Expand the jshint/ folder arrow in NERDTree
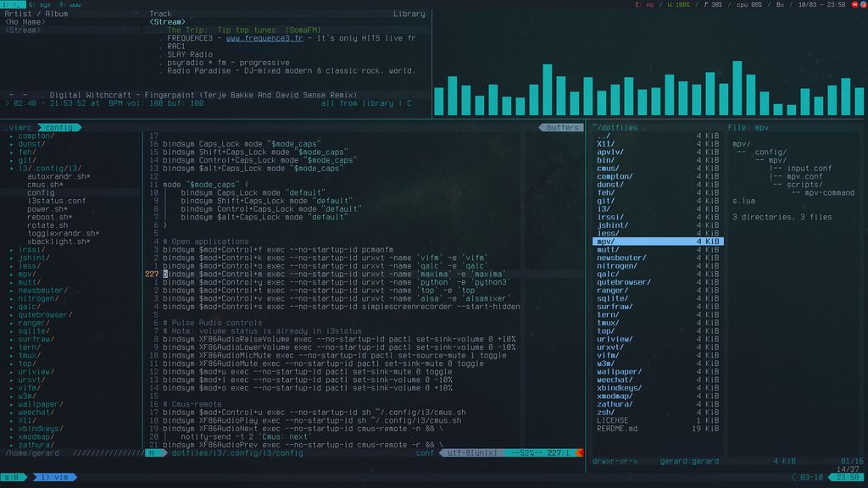 pos(12,258)
